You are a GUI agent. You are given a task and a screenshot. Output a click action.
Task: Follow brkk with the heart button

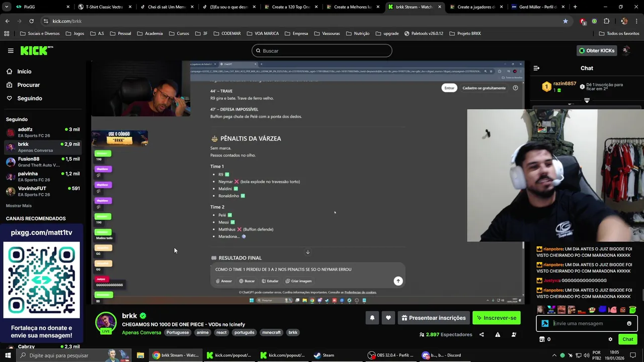click(x=388, y=318)
